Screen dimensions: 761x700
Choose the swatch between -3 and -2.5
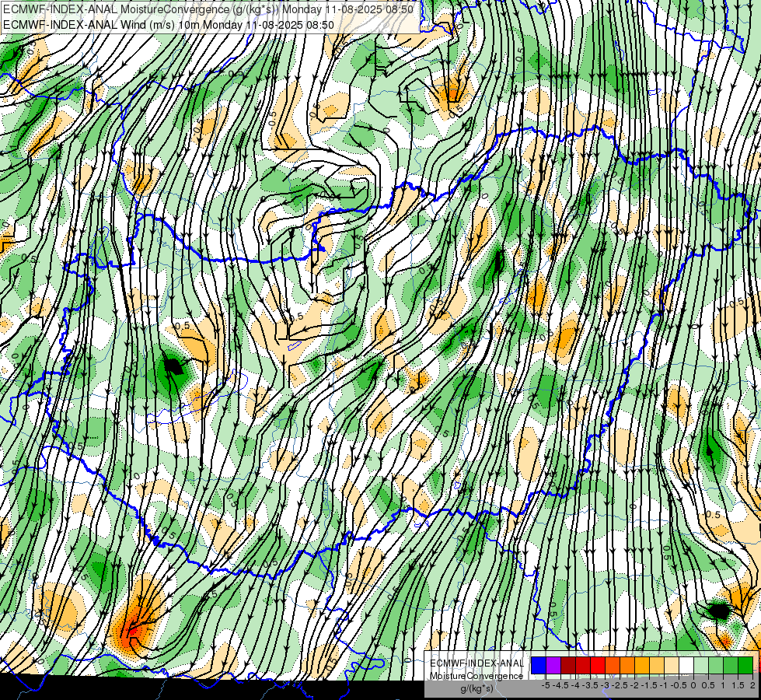(613, 665)
